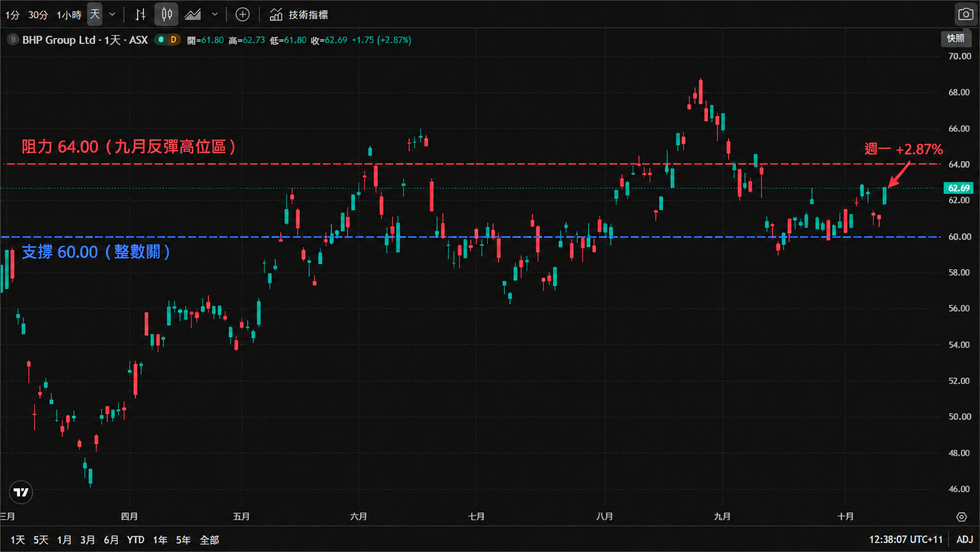This screenshot has width=980, height=552.
Task: Click the TradingView logo icon
Action: click(21, 492)
